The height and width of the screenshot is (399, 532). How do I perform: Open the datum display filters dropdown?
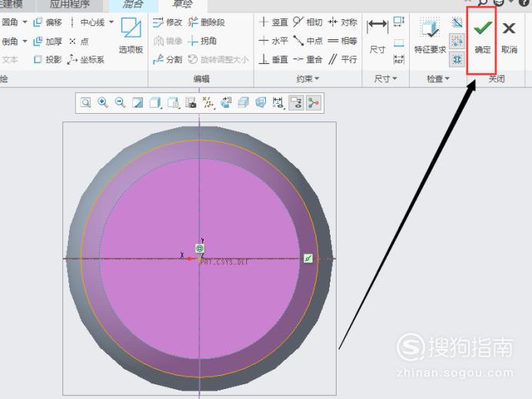click(208, 103)
